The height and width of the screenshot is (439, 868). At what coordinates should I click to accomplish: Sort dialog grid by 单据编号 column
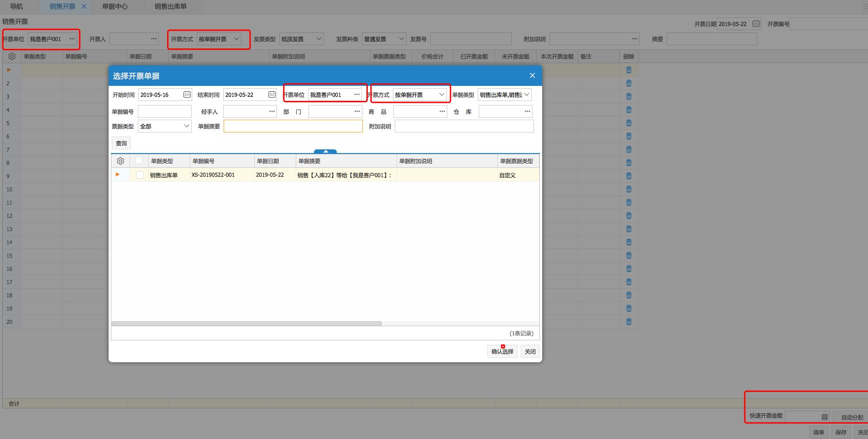222,161
